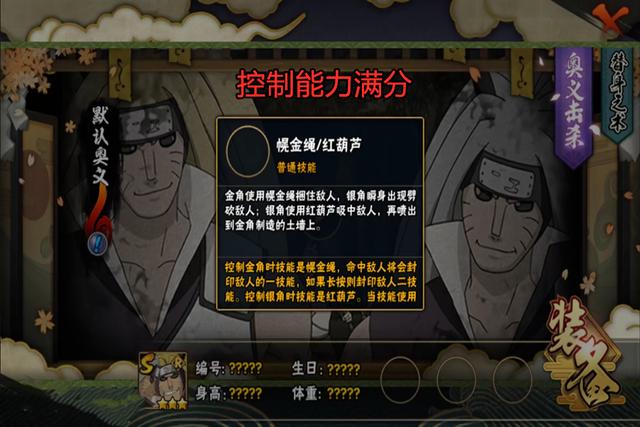This screenshot has height=427, width=640.
Task: Close the ninja detail screen with orange X
Action: pyautogui.click(x=610, y=19)
